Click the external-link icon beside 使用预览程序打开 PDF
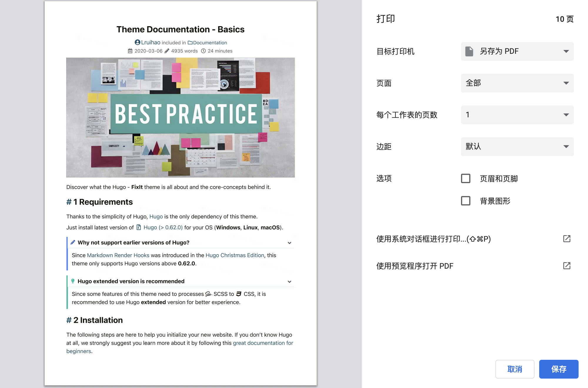588x388 pixels. [x=567, y=266]
